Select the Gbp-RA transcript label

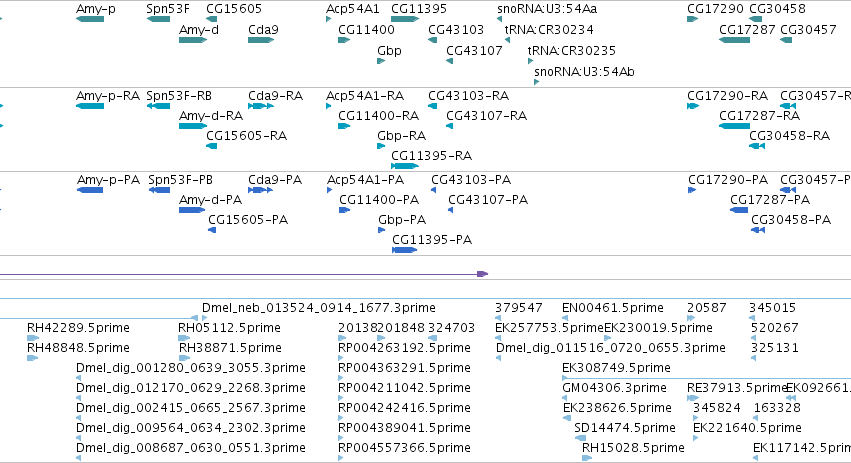pos(402,136)
